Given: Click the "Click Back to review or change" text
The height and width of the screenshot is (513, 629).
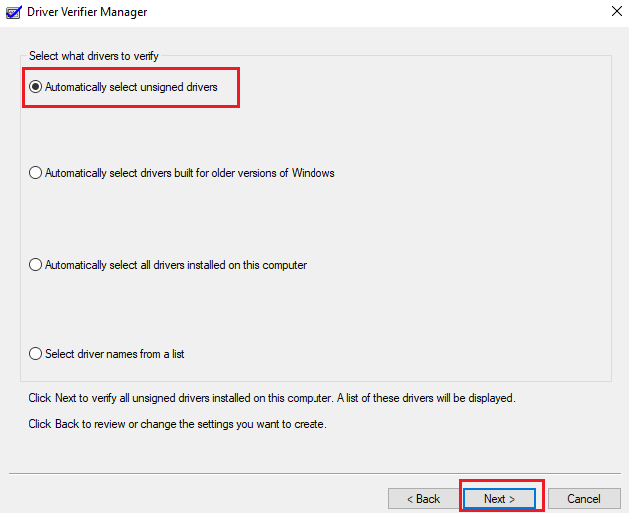Looking at the screenshot, I should tap(177, 424).
